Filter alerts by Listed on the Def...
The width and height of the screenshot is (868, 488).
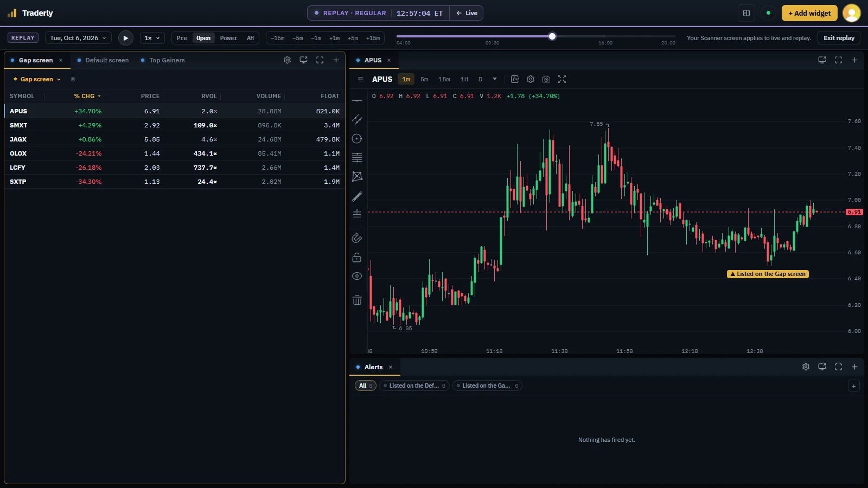click(x=414, y=386)
